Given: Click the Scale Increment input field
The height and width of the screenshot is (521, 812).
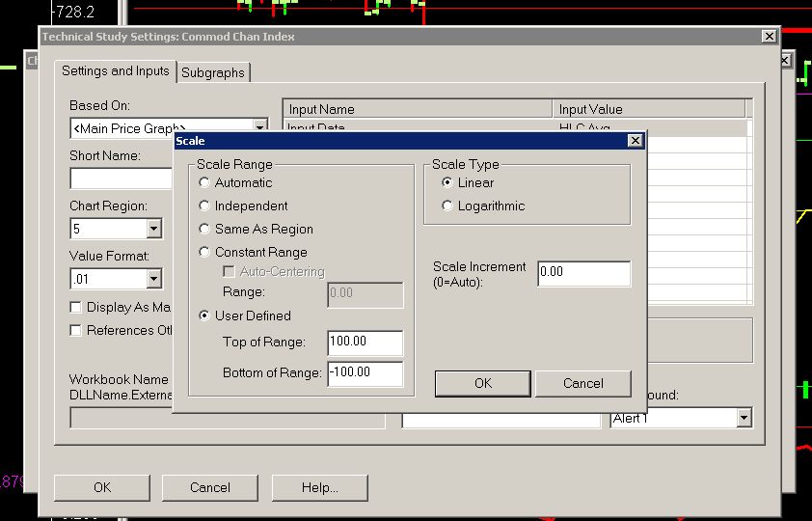Looking at the screenshot, I should click(583, 273).
